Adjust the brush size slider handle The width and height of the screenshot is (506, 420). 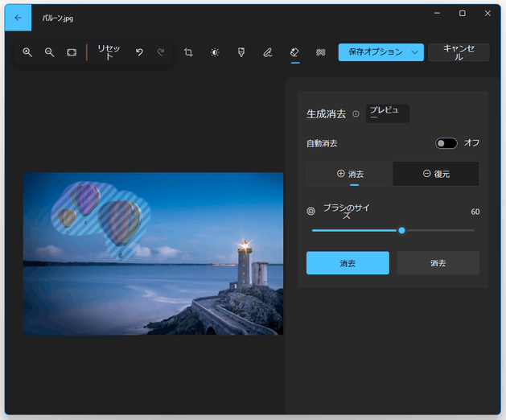pos(401,230)
